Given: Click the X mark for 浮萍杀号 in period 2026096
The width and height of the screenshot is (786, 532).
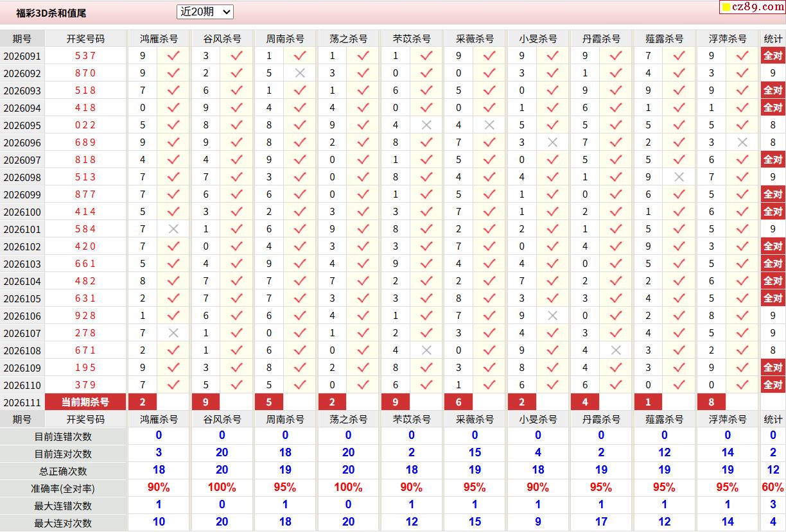Looking at the screenshot, I should (742, 142).
